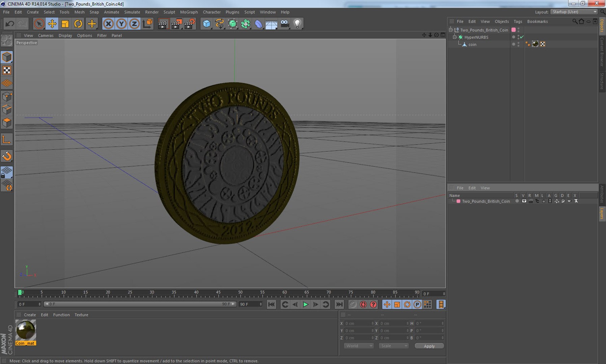Screen dimensions: 606x364
Task: Open the deformer objects palette
Action: point(258,24)
